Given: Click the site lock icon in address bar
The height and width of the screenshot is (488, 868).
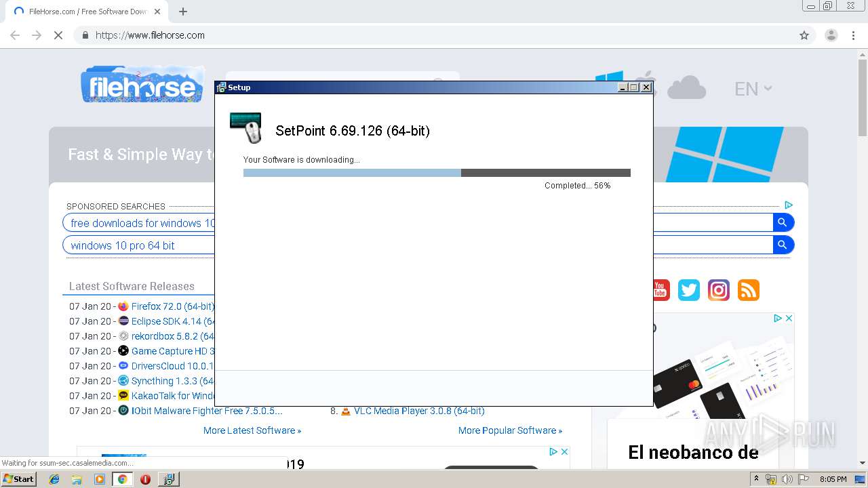Looking at the screenshot, I should pos(85,35).
